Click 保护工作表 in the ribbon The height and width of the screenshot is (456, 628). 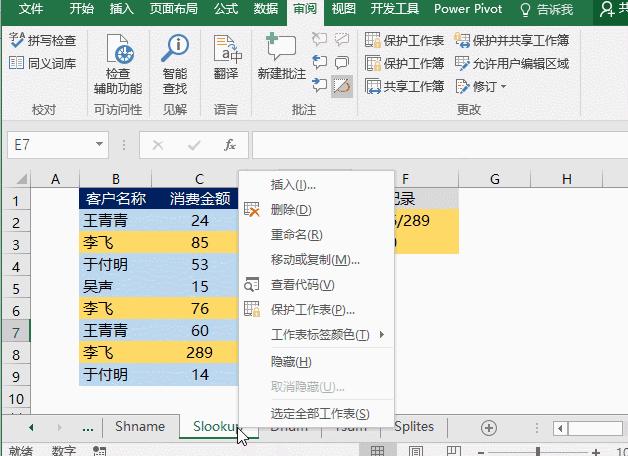tap(405, 40)
